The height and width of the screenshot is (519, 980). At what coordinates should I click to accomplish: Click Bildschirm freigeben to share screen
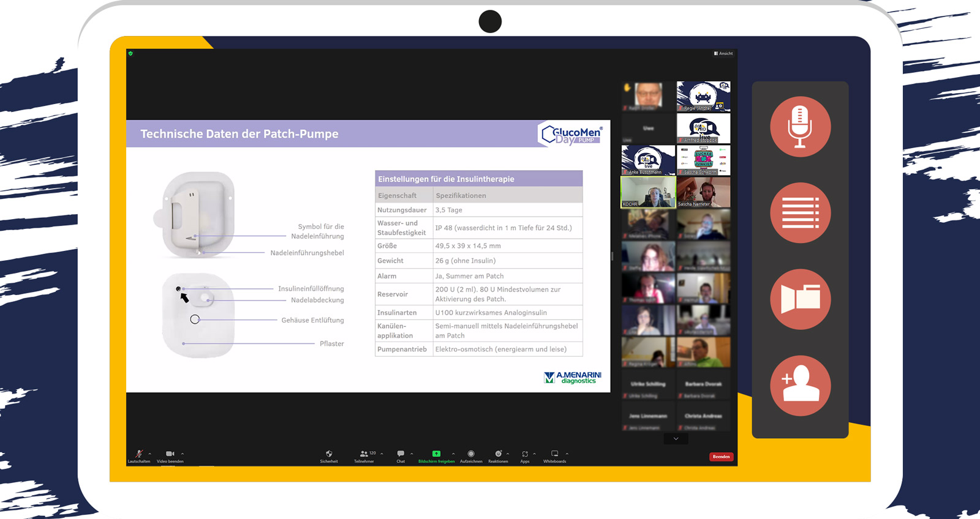[436, 456]
